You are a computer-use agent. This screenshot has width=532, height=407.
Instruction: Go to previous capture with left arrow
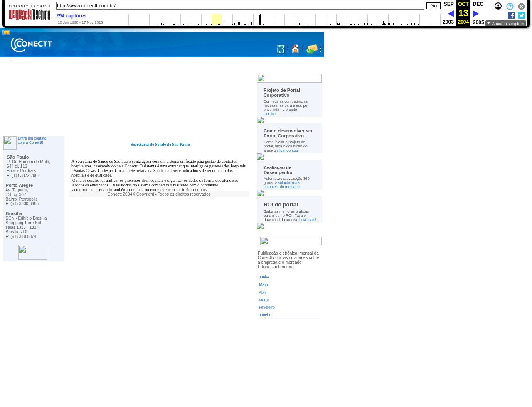pos(451,14)
